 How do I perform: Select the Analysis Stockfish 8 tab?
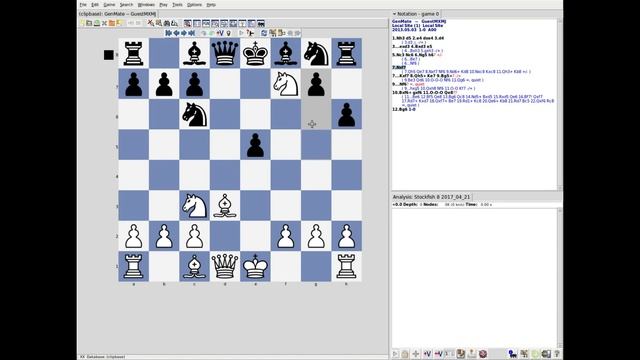click(431, 197)
